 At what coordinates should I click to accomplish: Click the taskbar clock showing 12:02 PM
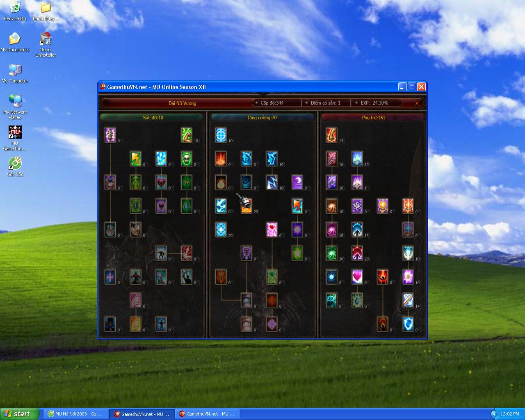tap(510, 414)
